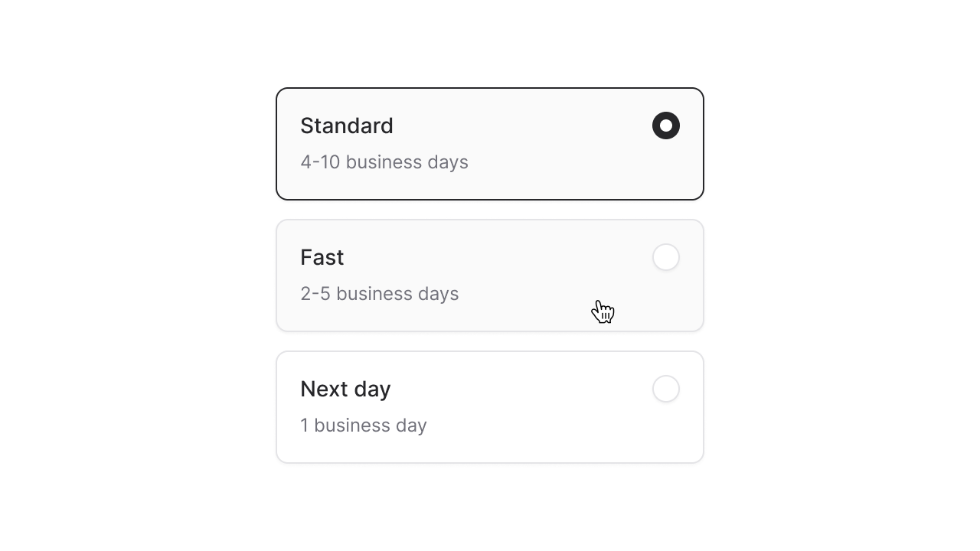The width and height of the screenshot is (980, 551).
Task: Click the "Next day" title text
Action: pyautogui.click(x=345, y=389)
